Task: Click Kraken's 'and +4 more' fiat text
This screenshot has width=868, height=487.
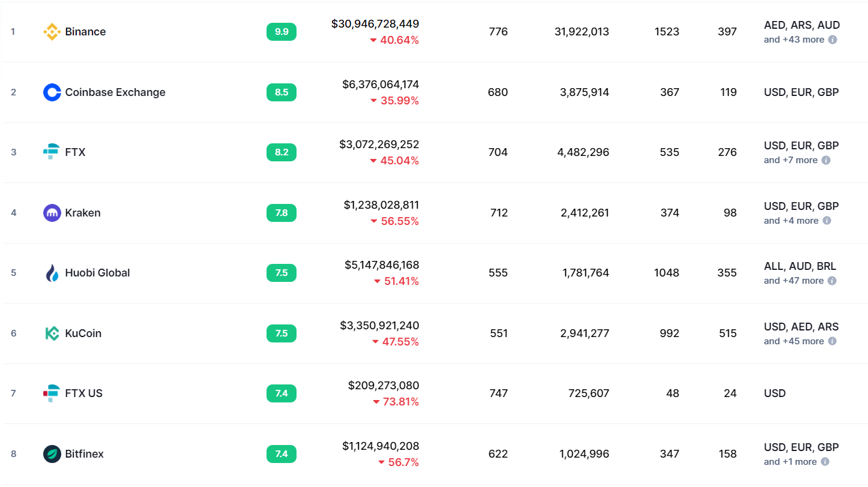Action: (791, 221)
